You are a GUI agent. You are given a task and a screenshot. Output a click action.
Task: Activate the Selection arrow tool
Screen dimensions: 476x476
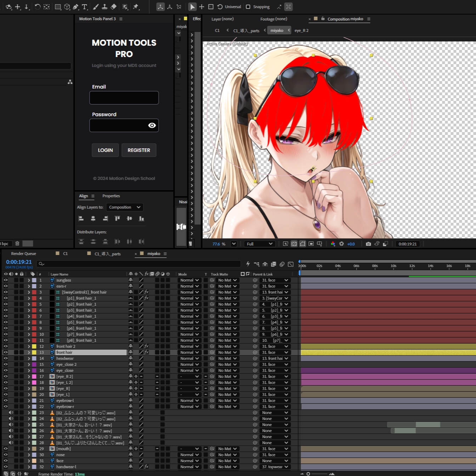(192, 7)
